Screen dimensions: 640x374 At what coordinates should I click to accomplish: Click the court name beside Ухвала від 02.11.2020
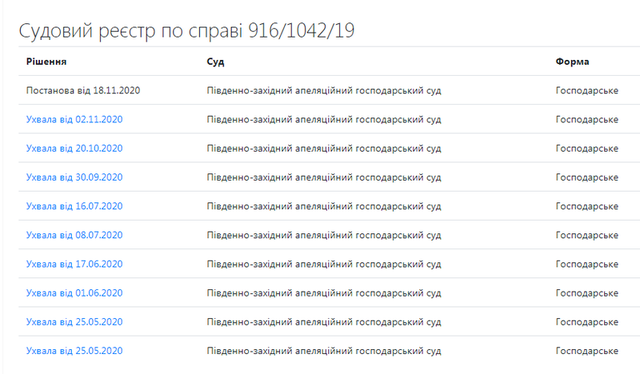click(324, 120)
